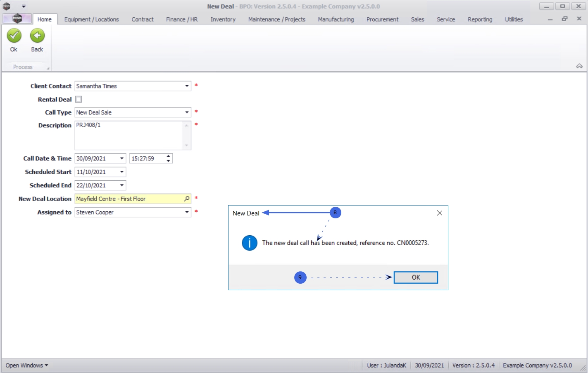The width and height of the screenshot is (588, 373).
Task: Expand the Call Type dropdown
Action: (187, 112)
